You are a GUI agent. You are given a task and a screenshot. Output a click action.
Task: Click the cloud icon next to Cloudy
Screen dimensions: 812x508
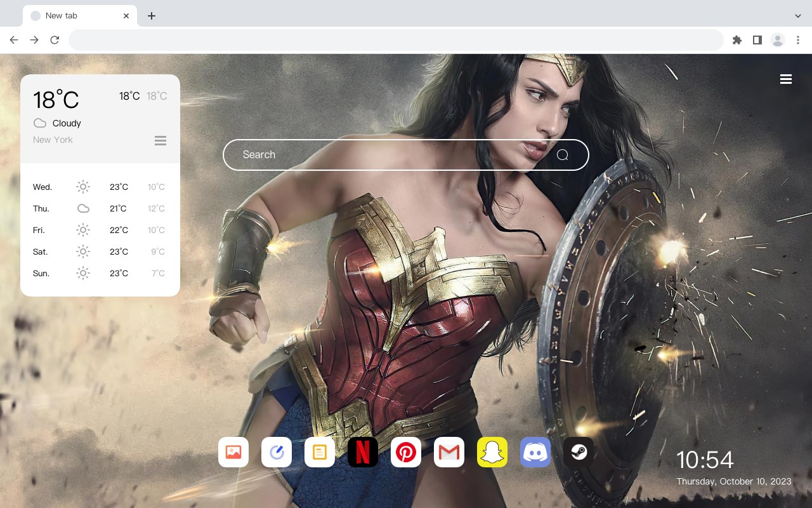coord(40,123)
